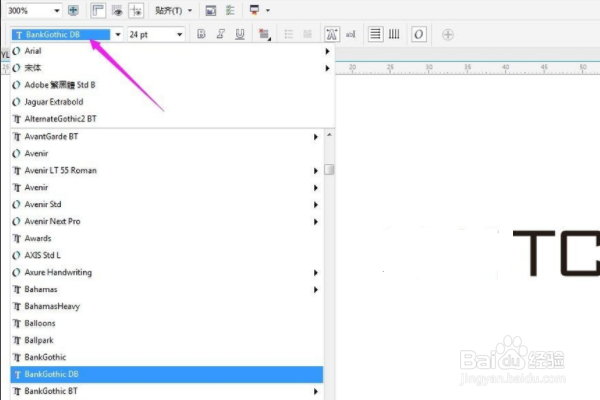This screenshot has height=400, width=600.
Task: Select Ballpark font
Action: (167, 340)
